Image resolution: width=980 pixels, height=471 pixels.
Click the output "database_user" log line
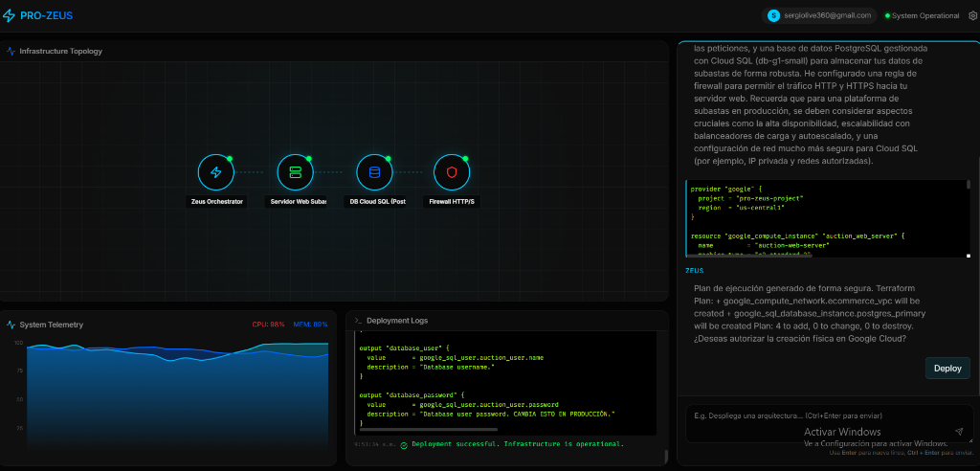tap(405, 348)
